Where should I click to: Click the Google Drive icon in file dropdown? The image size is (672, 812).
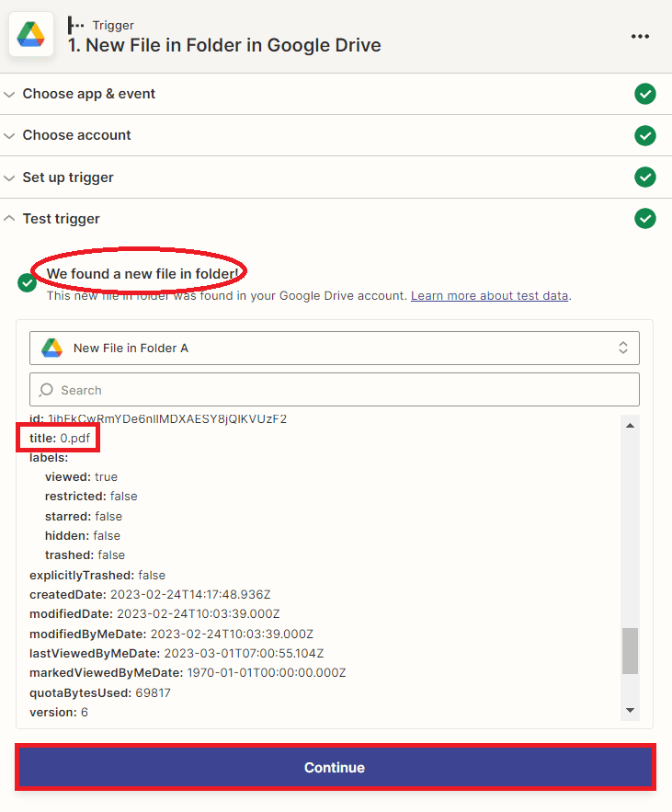click(x=52, y=348)
